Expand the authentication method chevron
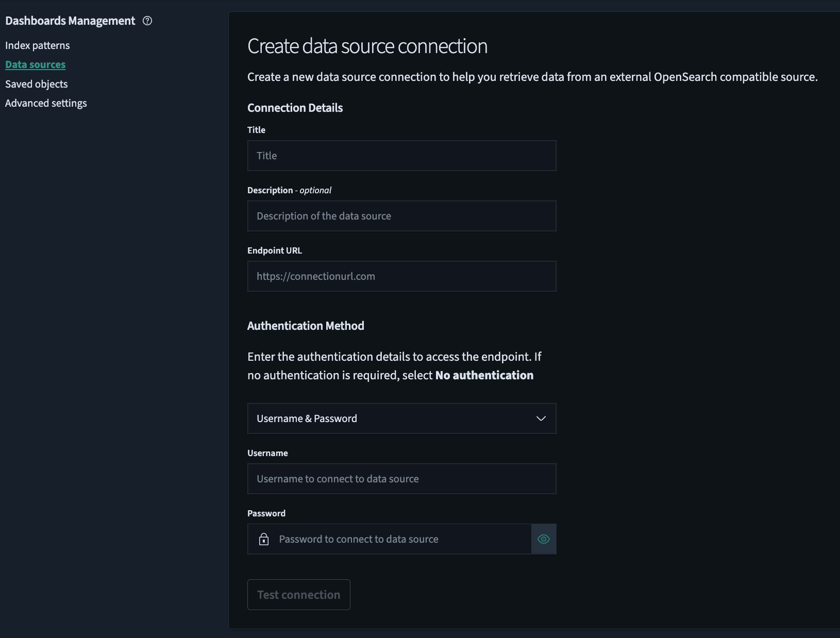Viewport: 840px width, 638px height. (541, 418)
